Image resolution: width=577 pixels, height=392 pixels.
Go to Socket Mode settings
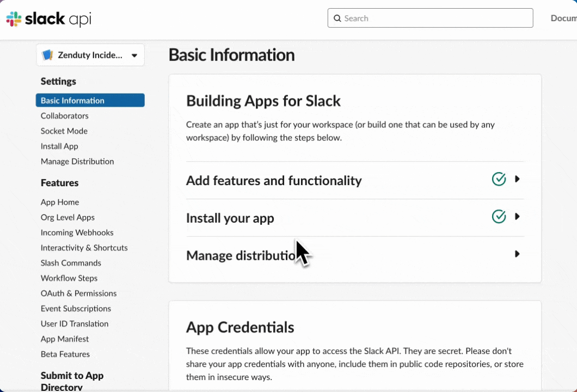64,131
